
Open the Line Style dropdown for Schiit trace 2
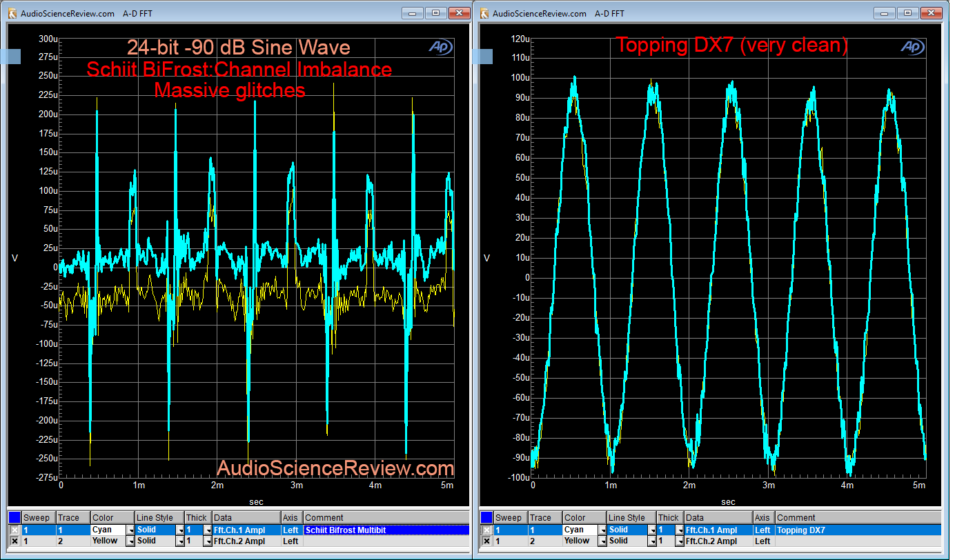(x=179, y=541)
